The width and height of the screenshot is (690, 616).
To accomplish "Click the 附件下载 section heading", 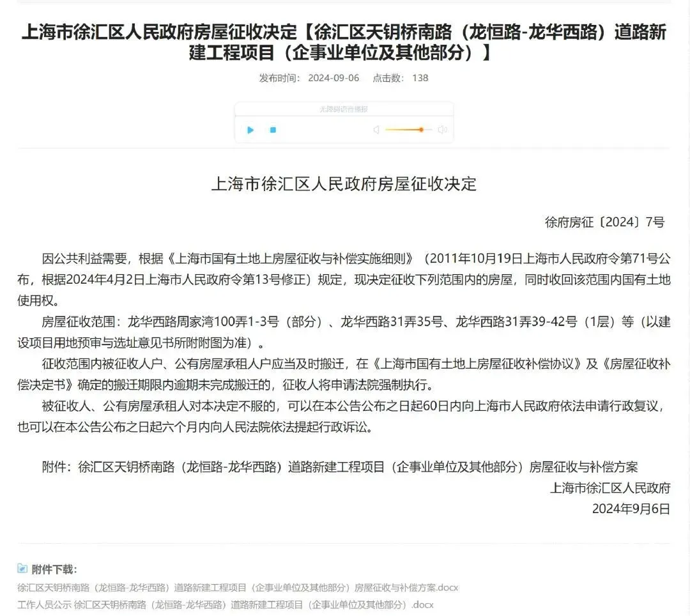I will pos(54,569).
